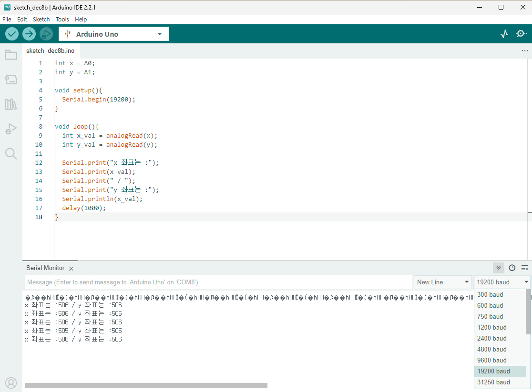Click the user account profile icon
Viewport: 532px width, 392px height.
pyautogui.click(x=11, y=383)
